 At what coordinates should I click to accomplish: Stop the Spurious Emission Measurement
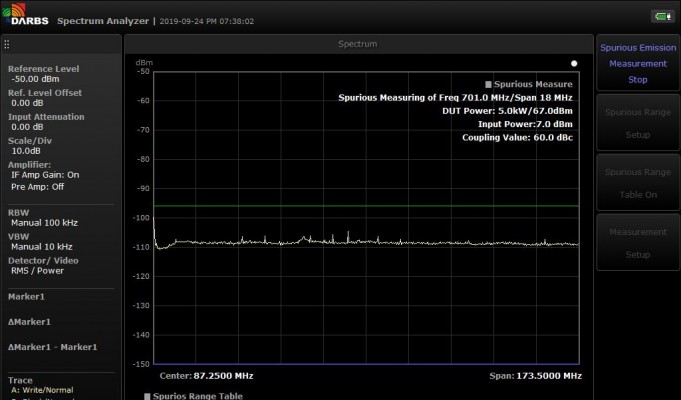[638, 63]
